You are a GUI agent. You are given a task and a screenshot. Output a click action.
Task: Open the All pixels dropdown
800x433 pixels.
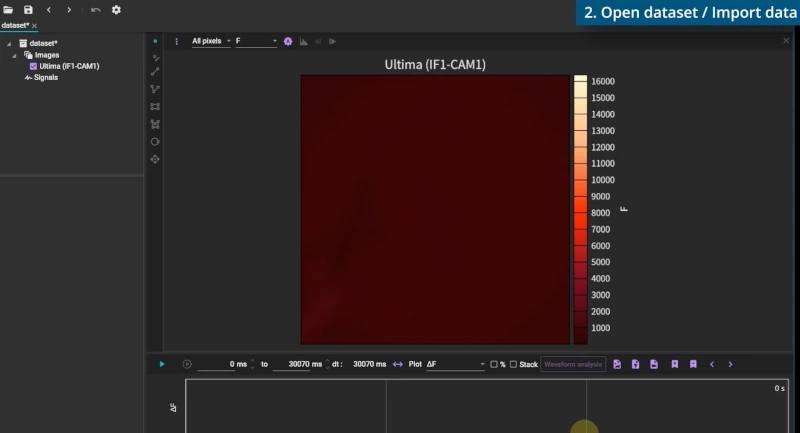[211, 41]
